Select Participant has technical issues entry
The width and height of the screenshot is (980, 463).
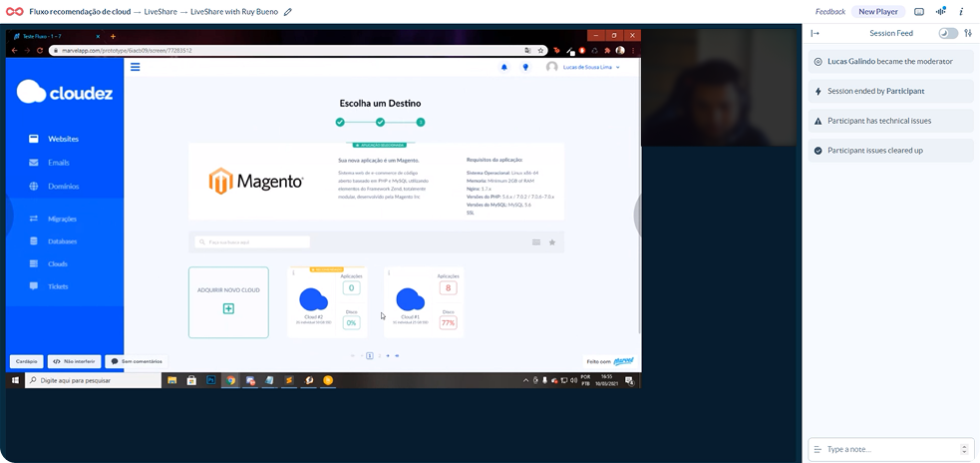[890, 120]
